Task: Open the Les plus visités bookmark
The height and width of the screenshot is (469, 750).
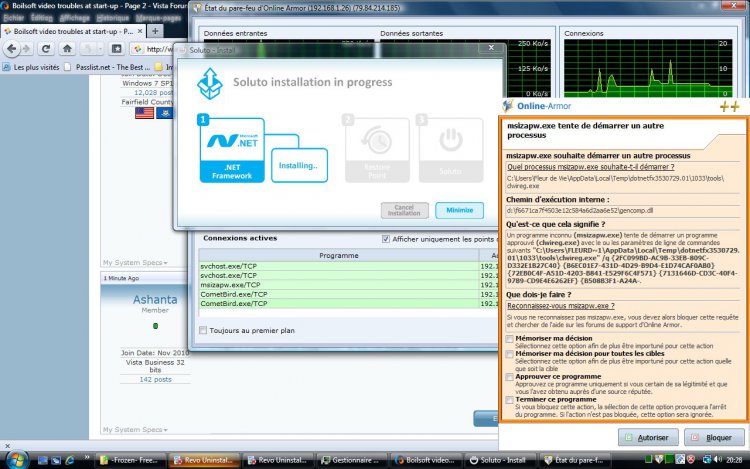Action: [x=32, y=67]
